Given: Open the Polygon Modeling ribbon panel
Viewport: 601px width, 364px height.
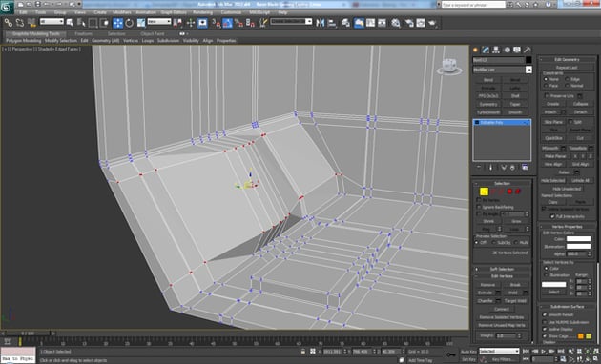Looking at the screenshot, I should coord(23,41).
